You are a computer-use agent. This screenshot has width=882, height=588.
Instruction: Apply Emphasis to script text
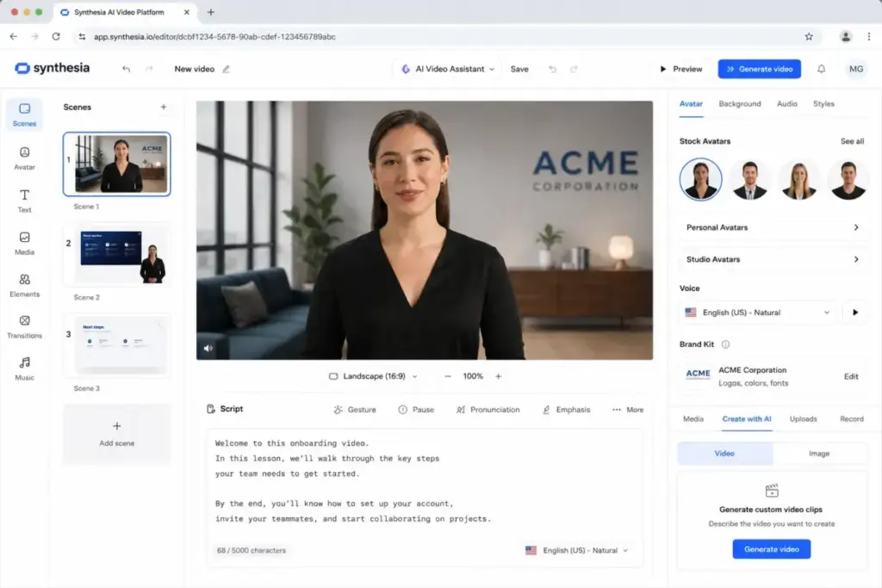pyautogui.click(x=567, y=409)
